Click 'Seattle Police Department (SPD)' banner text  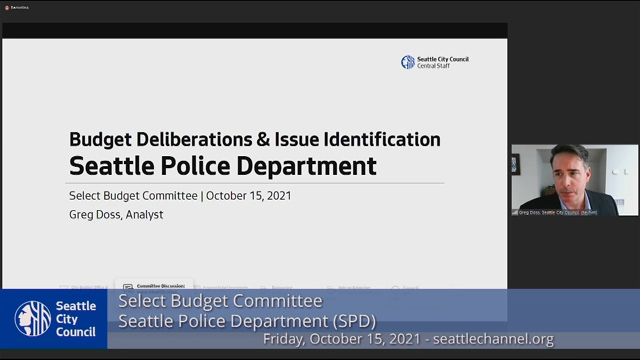(x=247, y=321)
